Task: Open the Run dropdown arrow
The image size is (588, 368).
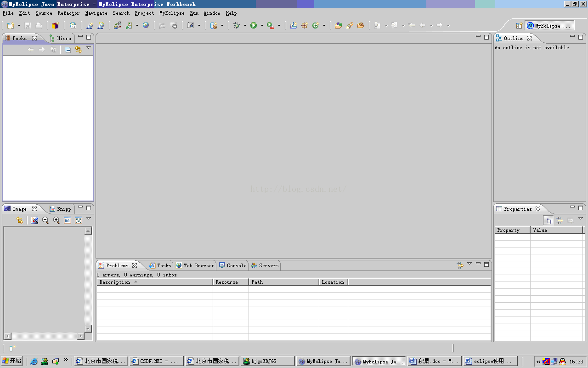Action: click(262, 26)
